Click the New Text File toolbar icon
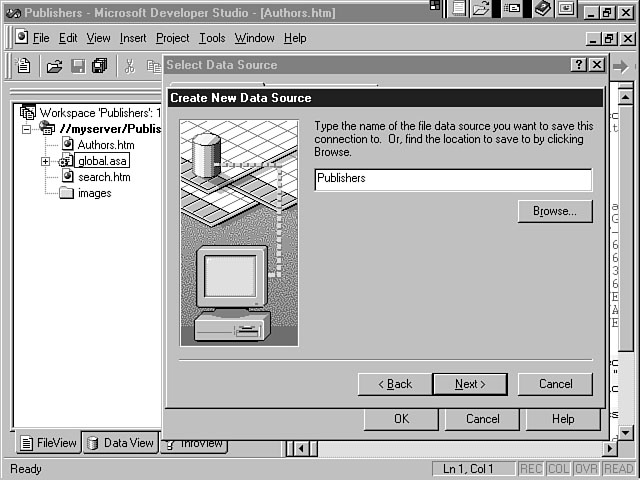Screen dimensions: 640x480 (24, 66)
